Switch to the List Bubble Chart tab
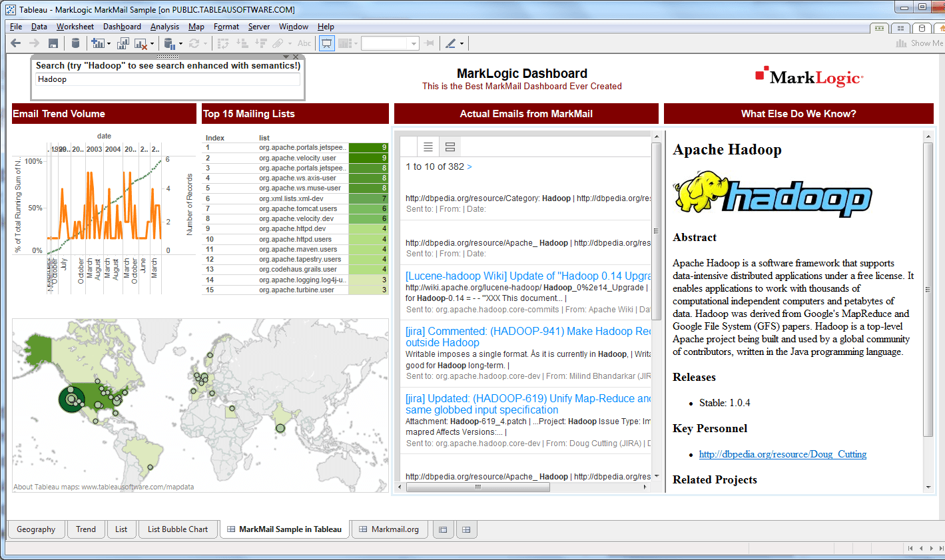 point(178,529)
